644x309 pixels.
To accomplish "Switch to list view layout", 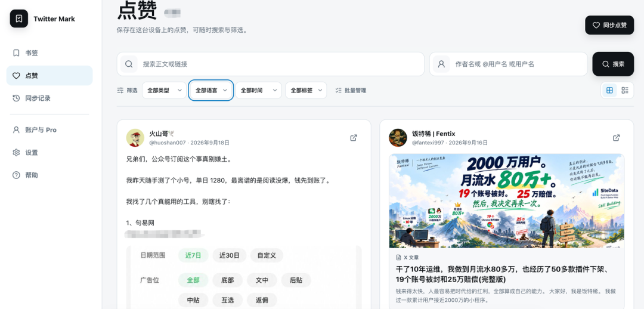I will coord(625,91).
